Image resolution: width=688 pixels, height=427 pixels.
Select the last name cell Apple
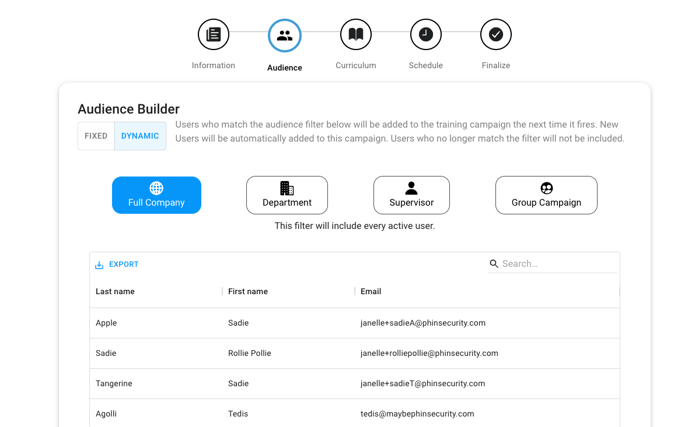(106, 323)
